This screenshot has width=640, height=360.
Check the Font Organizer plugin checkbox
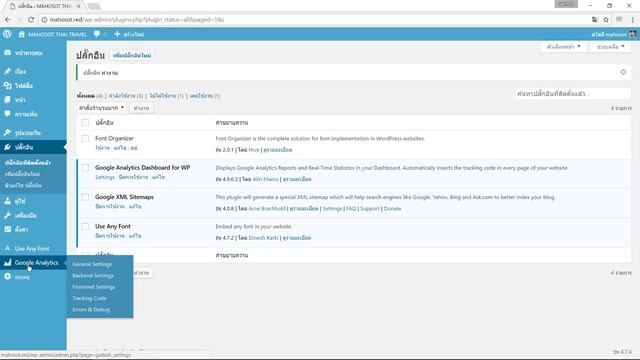point(85,138)
